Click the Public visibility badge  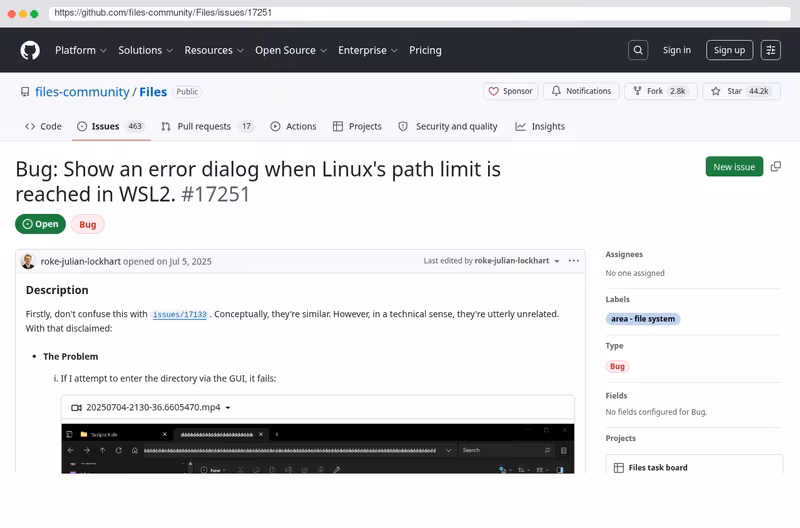(187, 92)
